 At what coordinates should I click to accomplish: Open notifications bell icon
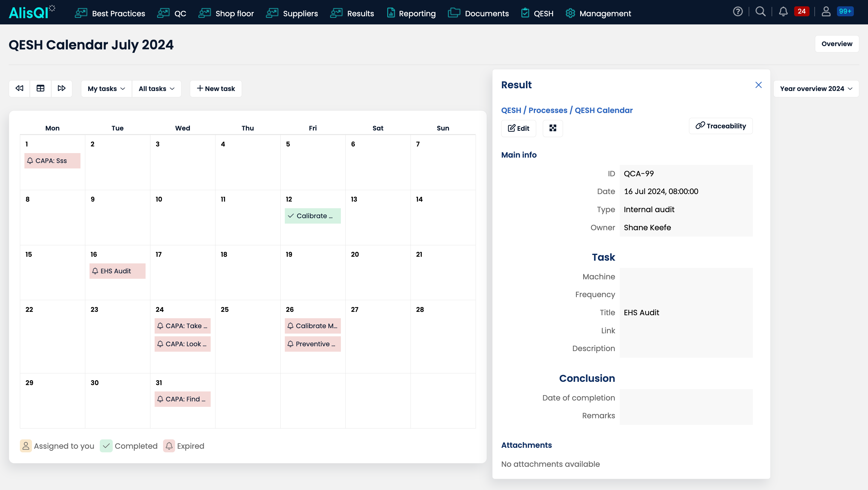pyautogui.click(x=783, y=12)
